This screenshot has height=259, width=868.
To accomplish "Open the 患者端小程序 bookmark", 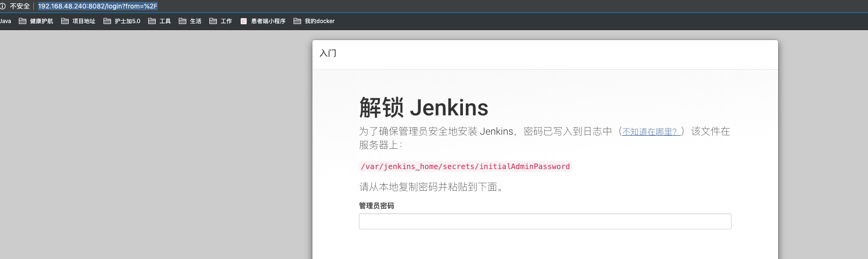I will point(263,21).
